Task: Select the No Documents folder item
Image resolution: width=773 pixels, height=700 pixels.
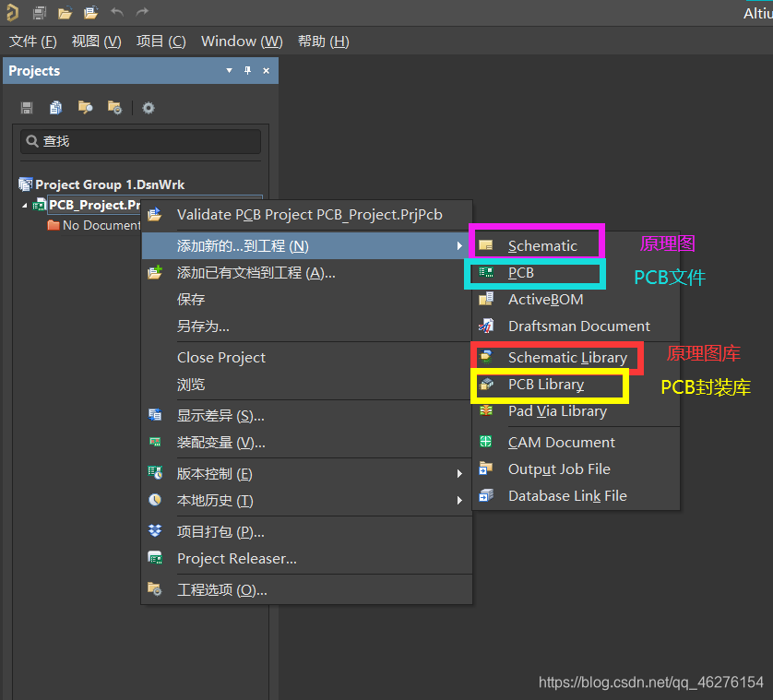Action: tap(95, 225)
